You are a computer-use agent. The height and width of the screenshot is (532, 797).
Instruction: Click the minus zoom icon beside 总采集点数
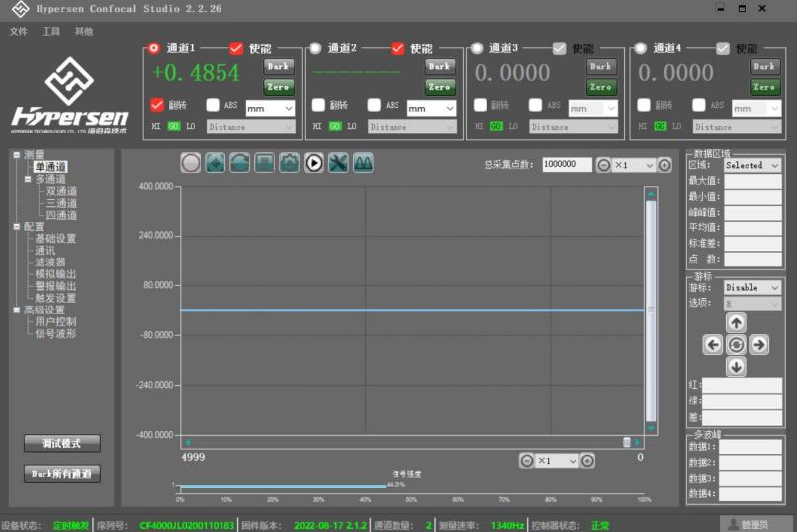click(x=603, y=165)
